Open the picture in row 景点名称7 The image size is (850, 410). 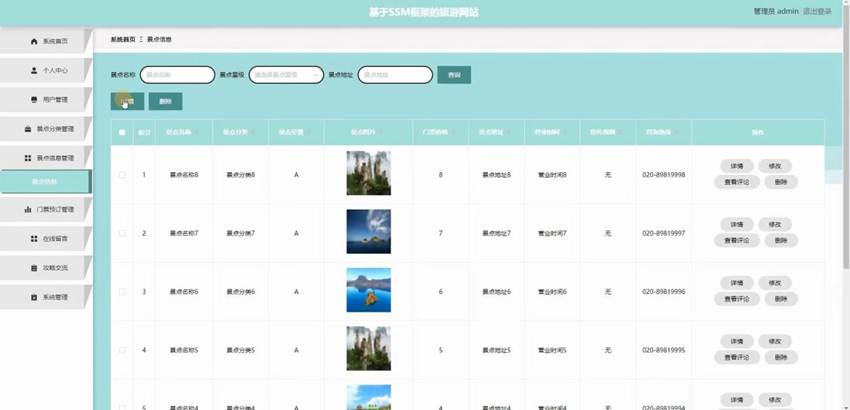point(369,232)
